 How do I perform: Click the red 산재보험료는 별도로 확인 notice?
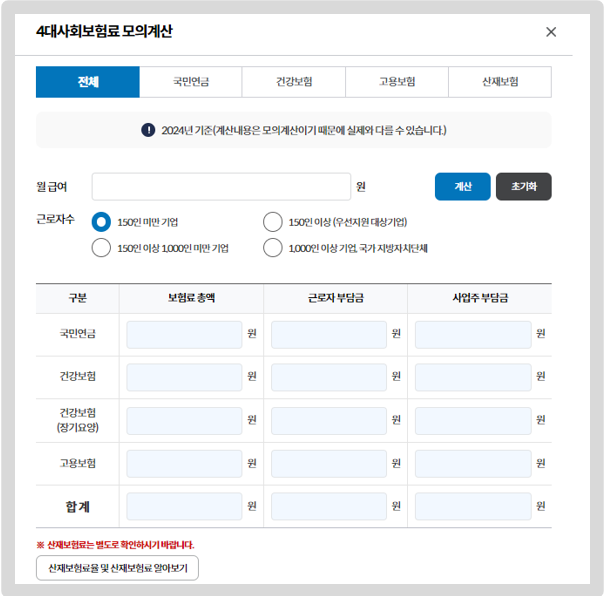pos(115,545)
